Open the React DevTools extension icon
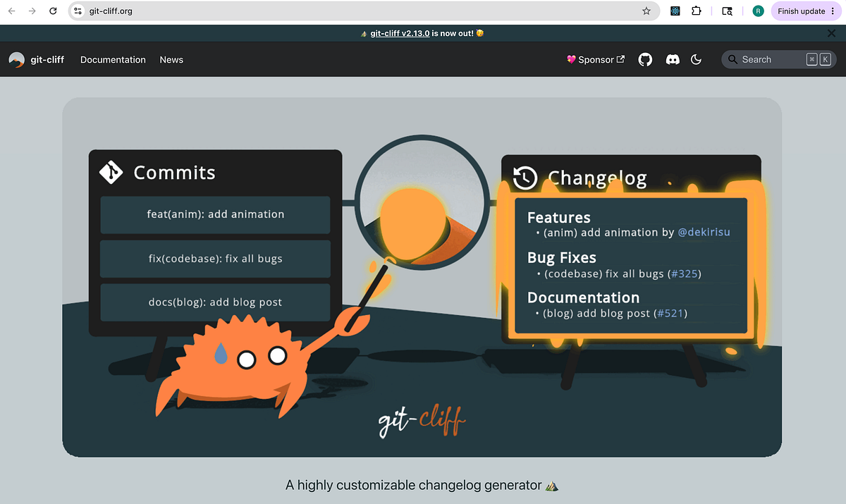 click(x=675, y=11)
